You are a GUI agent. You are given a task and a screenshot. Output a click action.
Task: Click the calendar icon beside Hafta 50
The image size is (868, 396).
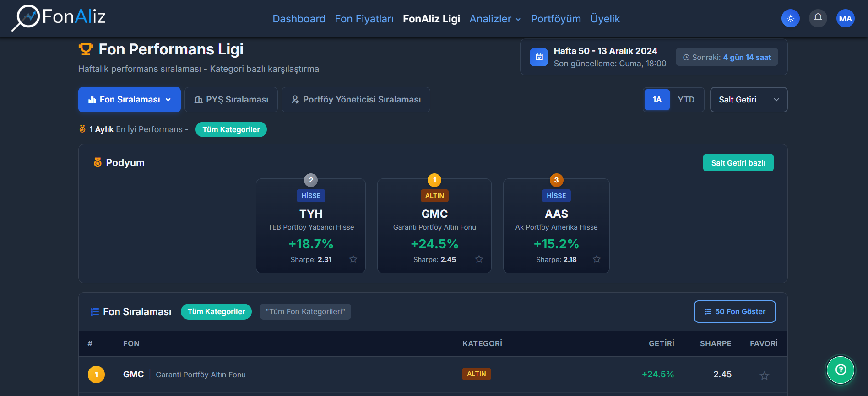[x=539, y=57]
